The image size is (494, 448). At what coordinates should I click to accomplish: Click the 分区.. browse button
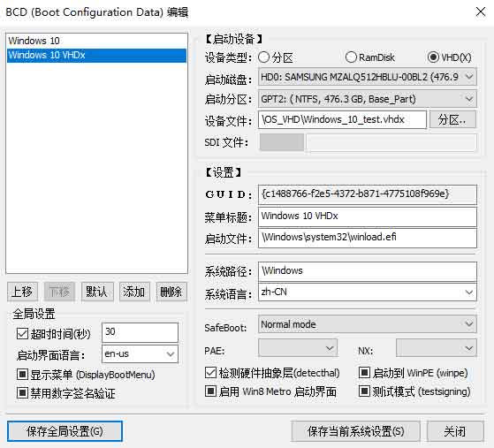452,119
